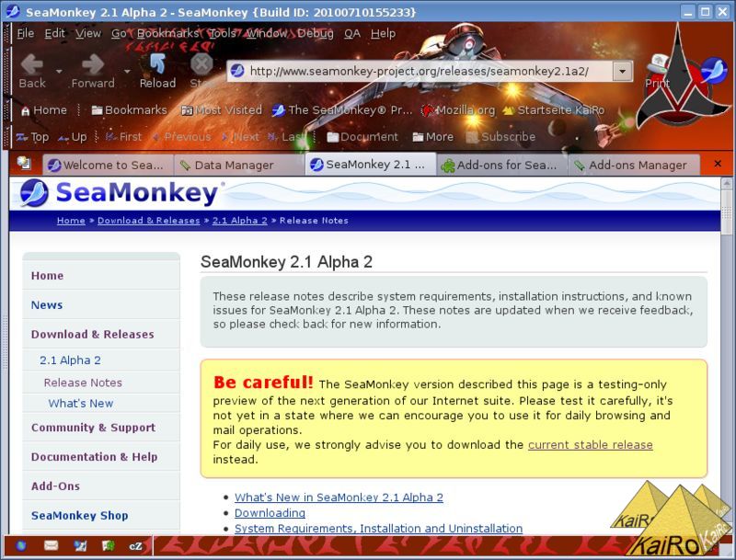Open What's New in the sidebar
This screenshot has width=736, height=560.
(81, 404)
